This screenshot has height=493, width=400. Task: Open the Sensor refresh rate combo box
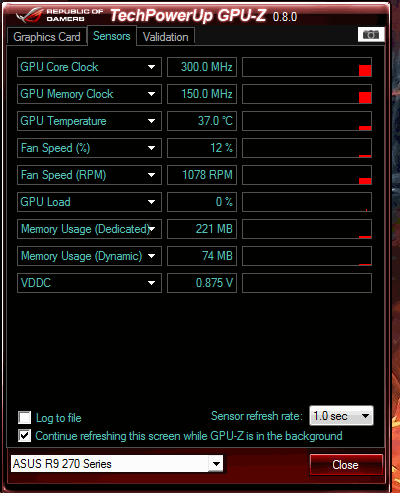[x=341, y=416]
